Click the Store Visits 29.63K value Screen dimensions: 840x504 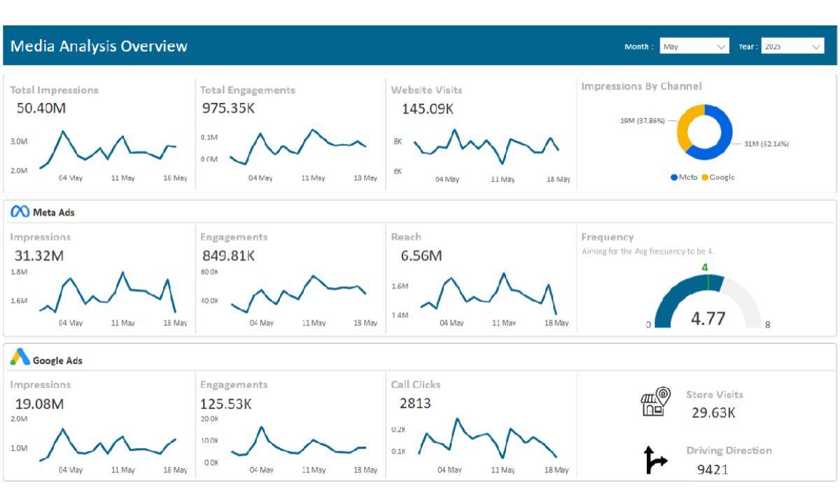tap(713, 412)
